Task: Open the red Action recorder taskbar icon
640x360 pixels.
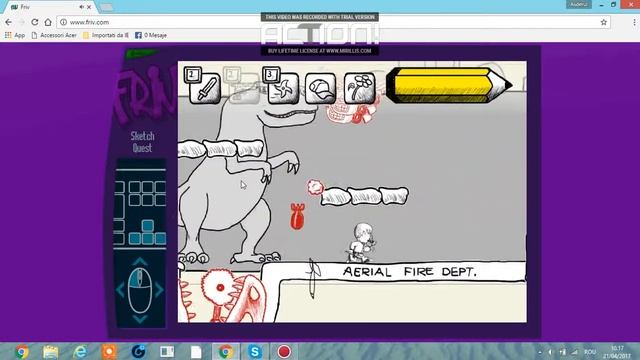Action: (284, 351)
